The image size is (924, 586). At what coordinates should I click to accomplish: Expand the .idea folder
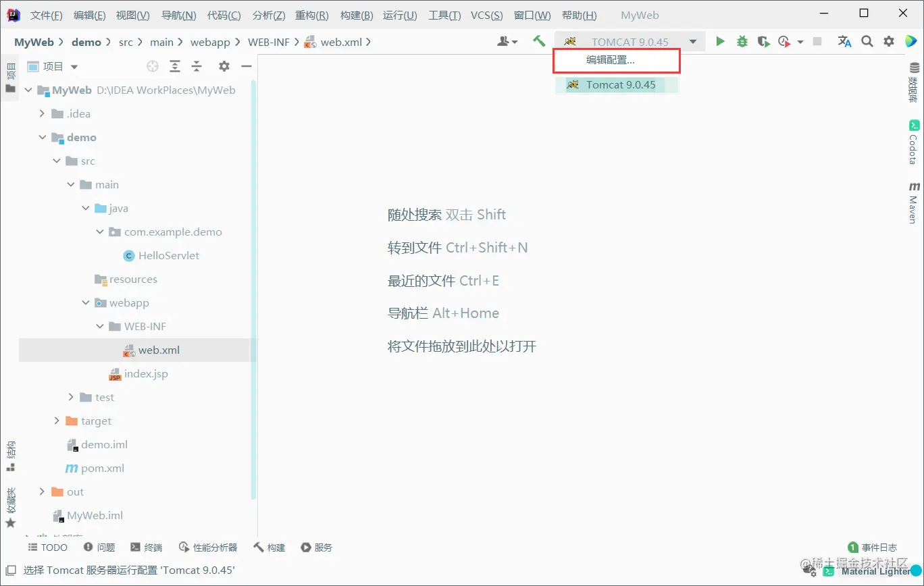coord(42,113)
